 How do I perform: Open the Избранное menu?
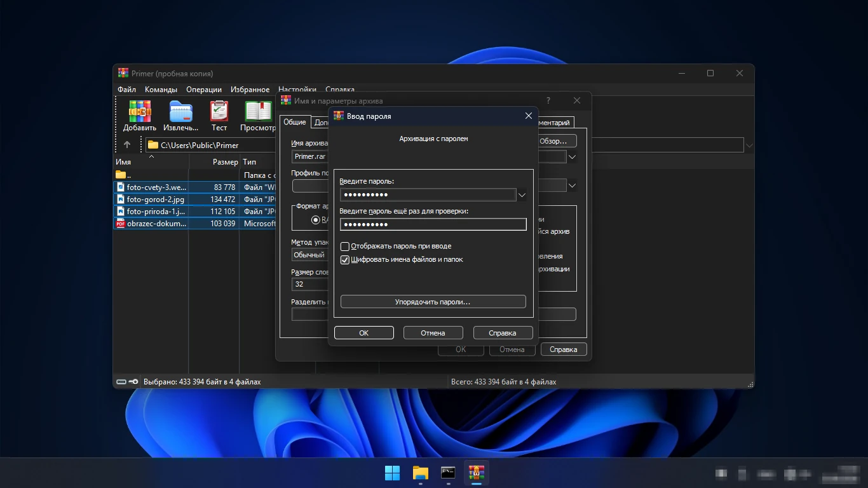[x=250, y=90]
